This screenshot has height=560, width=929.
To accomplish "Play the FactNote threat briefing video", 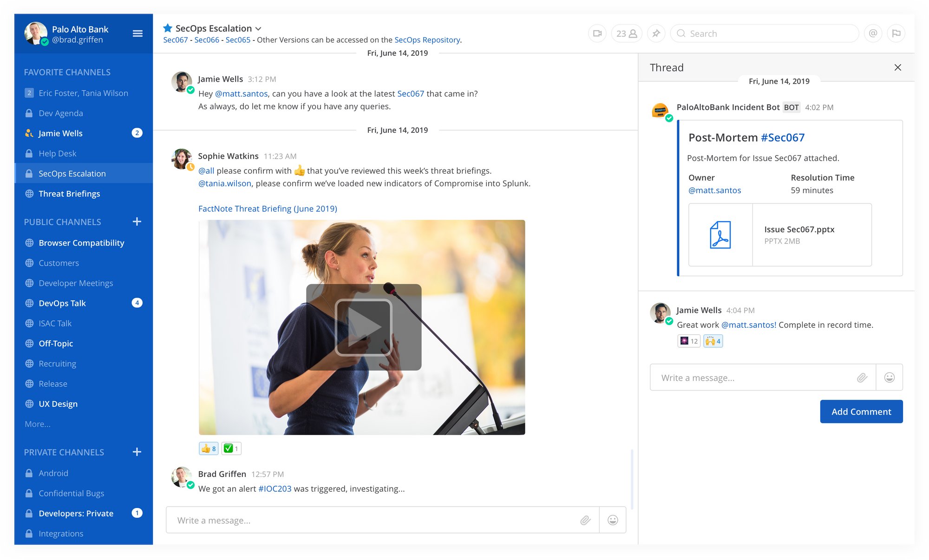I will pyautogui.click(x=364, y=326).
